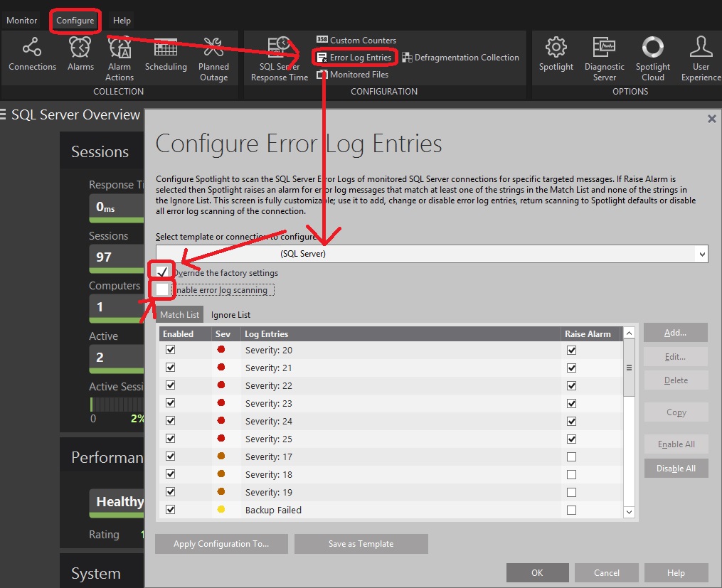This screenshot has height=588, width=722.
Task: Click the list scrollbar up arrow
Action: (629, 333)
